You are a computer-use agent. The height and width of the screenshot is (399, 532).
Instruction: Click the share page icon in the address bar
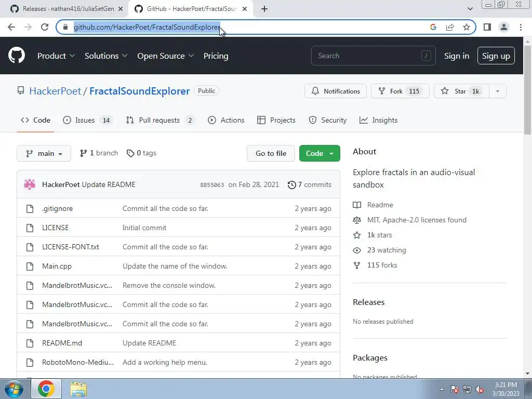point(450,27)
